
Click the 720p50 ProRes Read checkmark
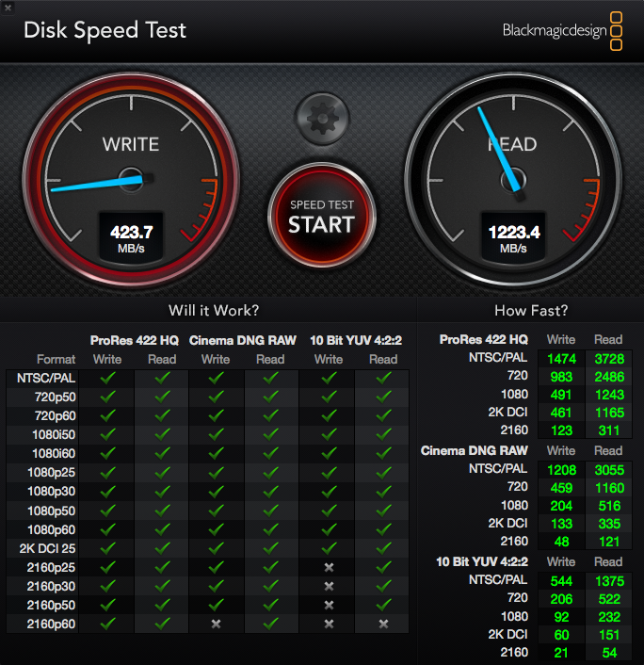coord(162,397)
